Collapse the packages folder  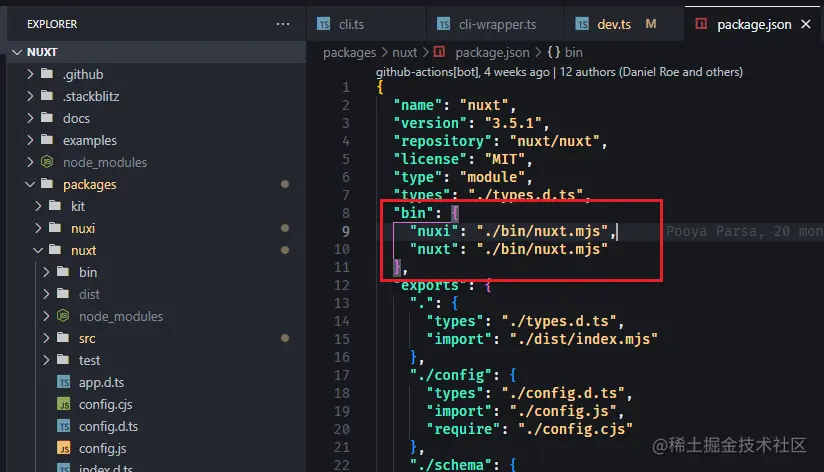(x=30, y=184)
